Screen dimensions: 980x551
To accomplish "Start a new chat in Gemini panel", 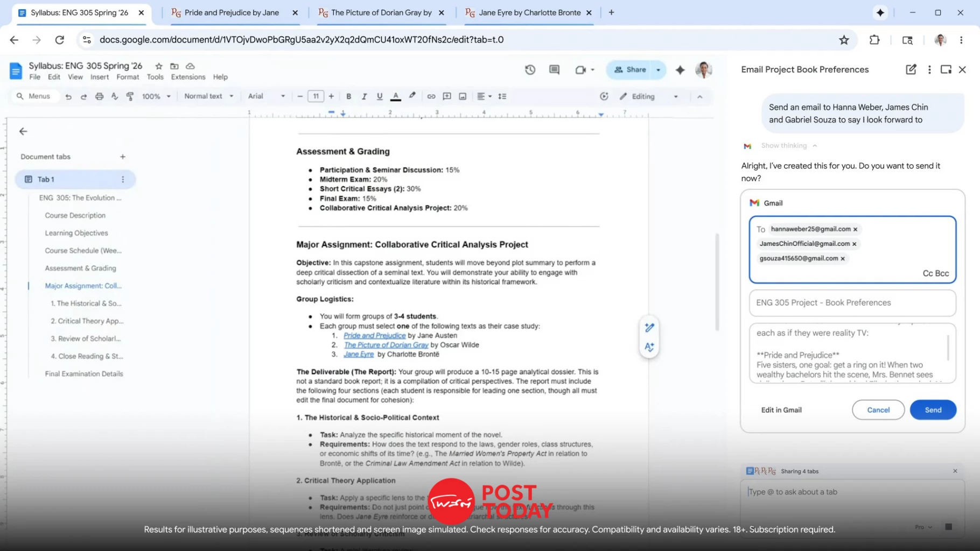I will (911, 69).
